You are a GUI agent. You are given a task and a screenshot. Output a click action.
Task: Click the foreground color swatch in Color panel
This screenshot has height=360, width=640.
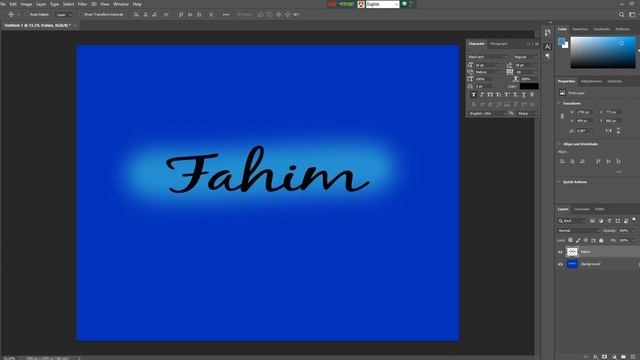562,41
